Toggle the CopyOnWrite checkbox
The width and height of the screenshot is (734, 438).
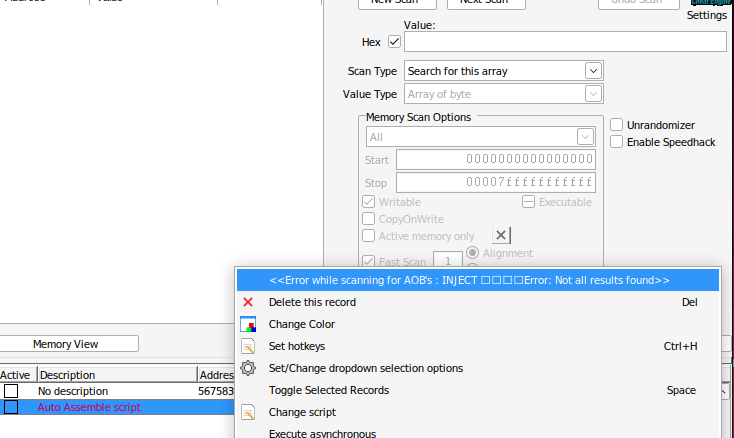(368, 219)
